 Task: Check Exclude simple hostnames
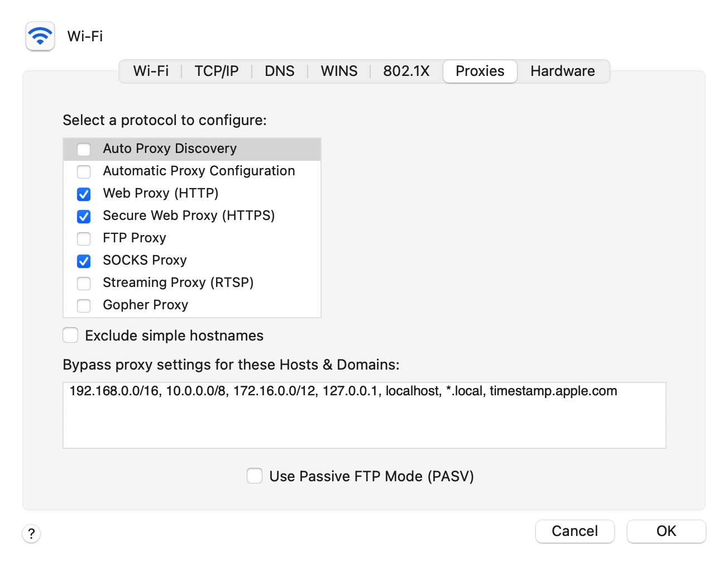tap(70, 335)
